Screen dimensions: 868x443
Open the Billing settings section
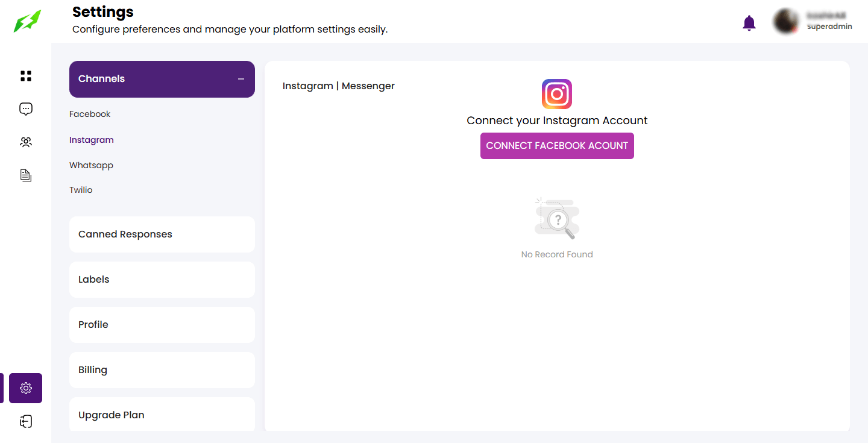pyautogui.click(x=162, y=370)
